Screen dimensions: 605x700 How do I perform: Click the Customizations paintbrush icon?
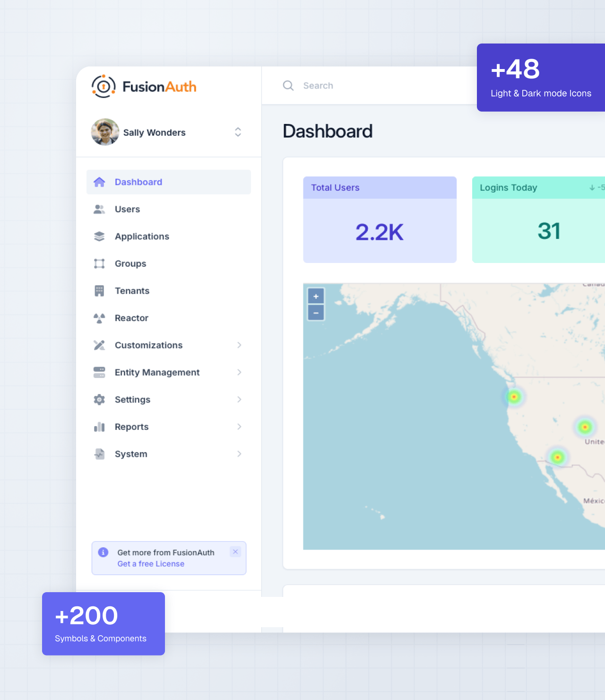99,345
